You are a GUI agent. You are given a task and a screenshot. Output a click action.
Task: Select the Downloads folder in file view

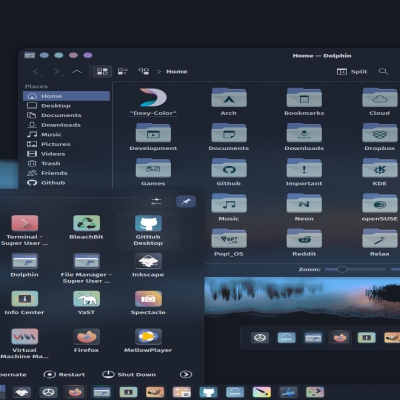click(304, 133)
